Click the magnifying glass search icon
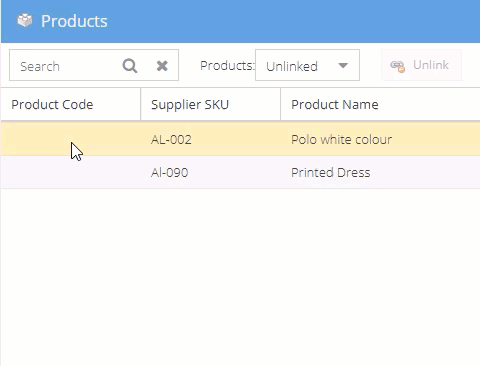This screenshot has width=480, height=366. 130,66
